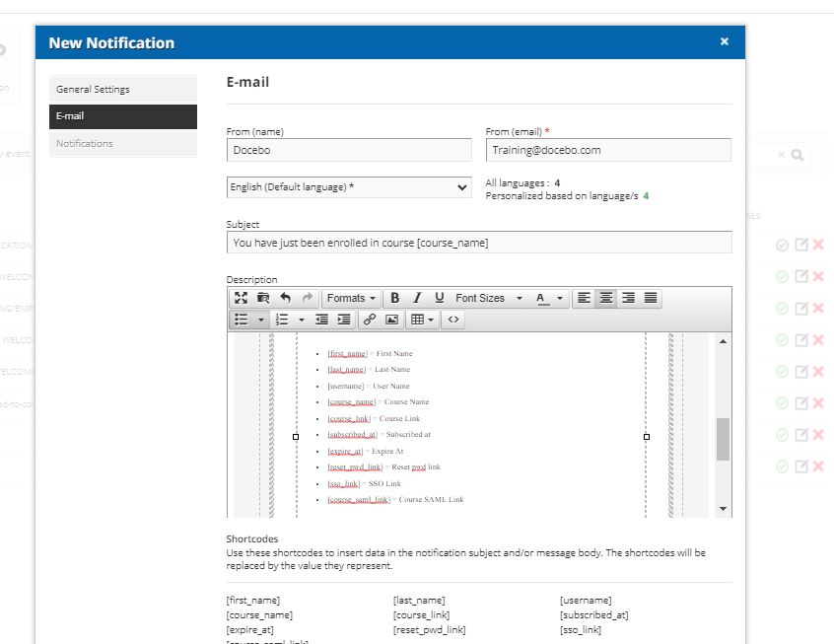Close the New Notification dialog

click(x=725, y=41)
